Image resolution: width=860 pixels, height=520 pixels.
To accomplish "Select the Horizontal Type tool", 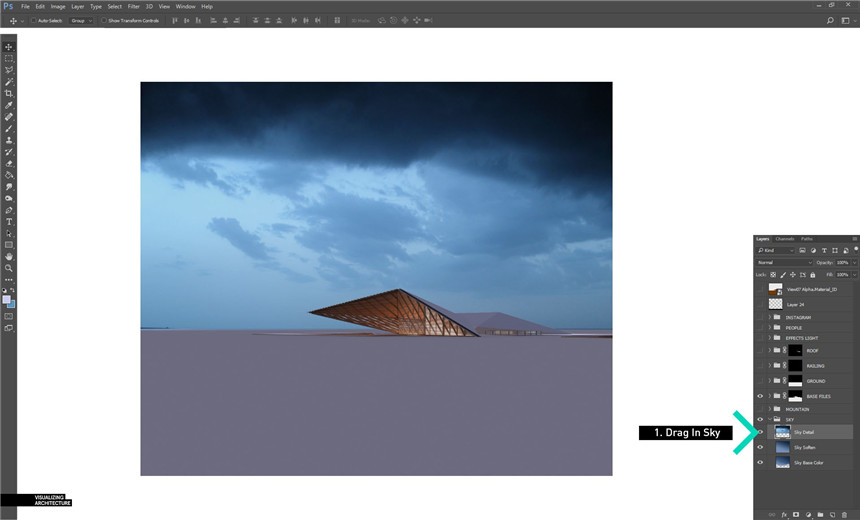I will [9, 222].
